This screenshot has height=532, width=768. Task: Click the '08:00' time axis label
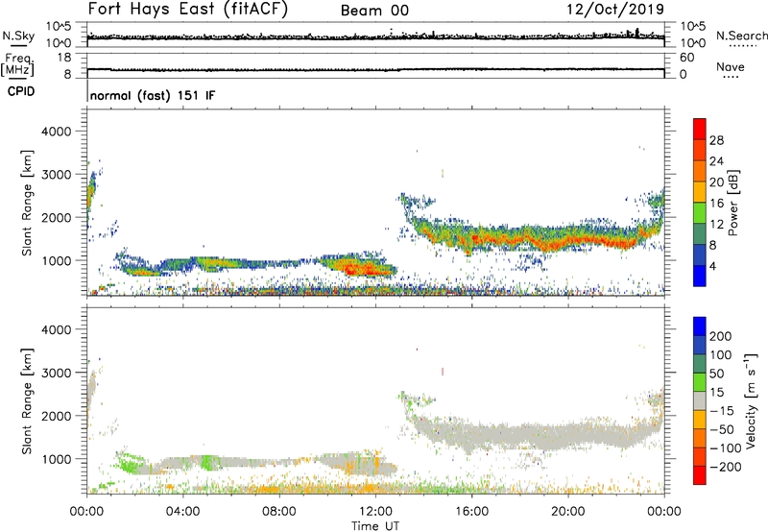[279, 512]
